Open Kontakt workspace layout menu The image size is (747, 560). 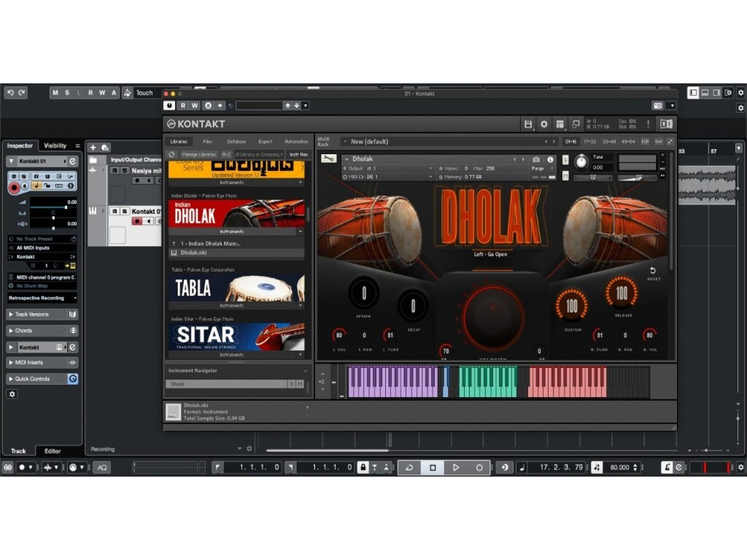point(560,124)
